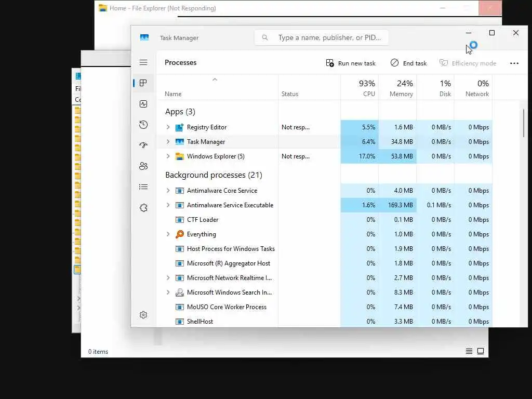This screenshot has height=399, width=532.
Task: Expand the Registry Editor row
Action: point(168,127)
